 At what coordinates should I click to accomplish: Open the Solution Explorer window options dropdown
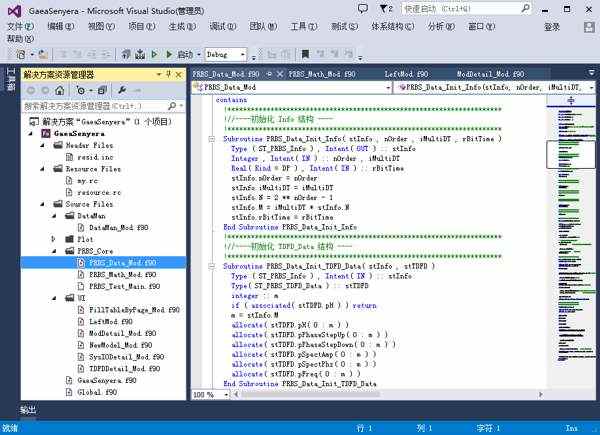pyautogui.click(x=159, y=75)
